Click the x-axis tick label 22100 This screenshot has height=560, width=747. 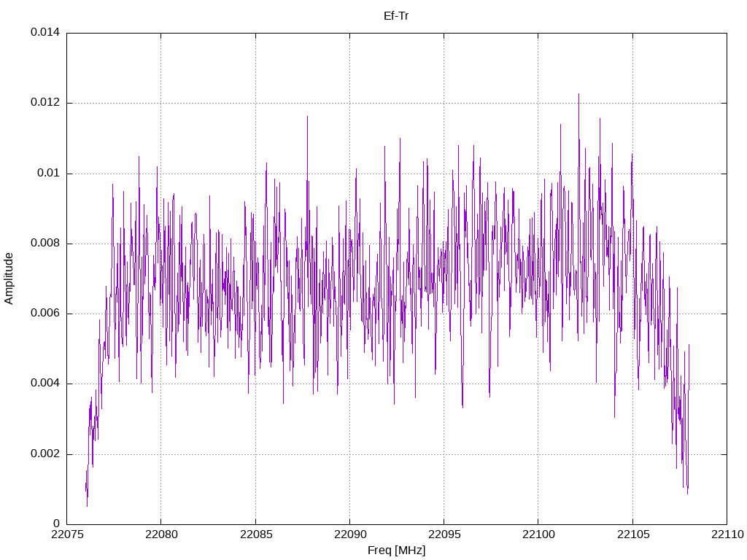click(x=538, y=534)
